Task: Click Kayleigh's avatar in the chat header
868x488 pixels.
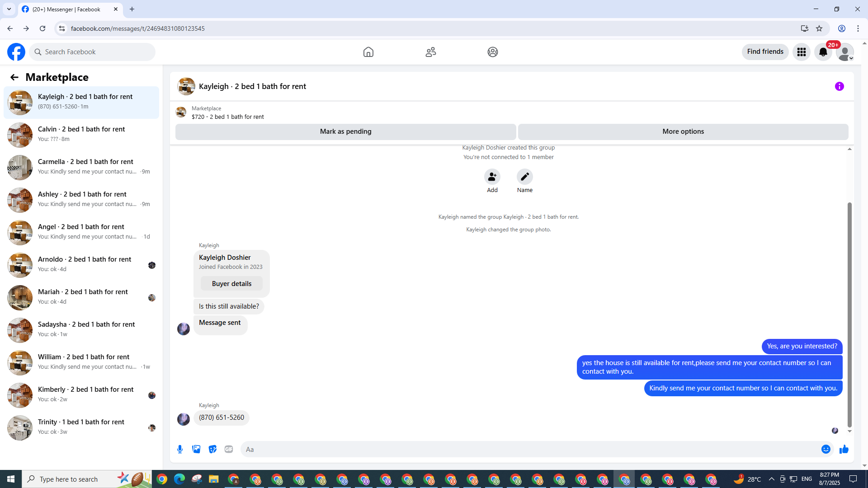Action: (186, 86)
